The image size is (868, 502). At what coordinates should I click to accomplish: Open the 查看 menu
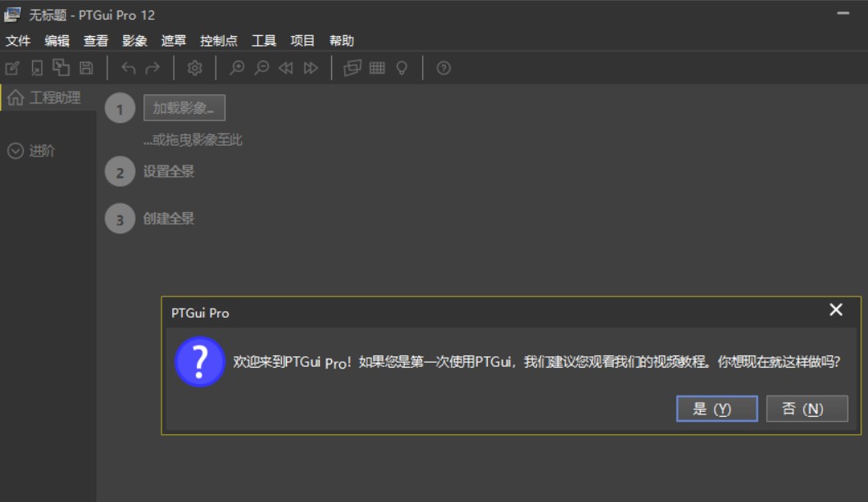pyautogui.click(x=96, y=41)
